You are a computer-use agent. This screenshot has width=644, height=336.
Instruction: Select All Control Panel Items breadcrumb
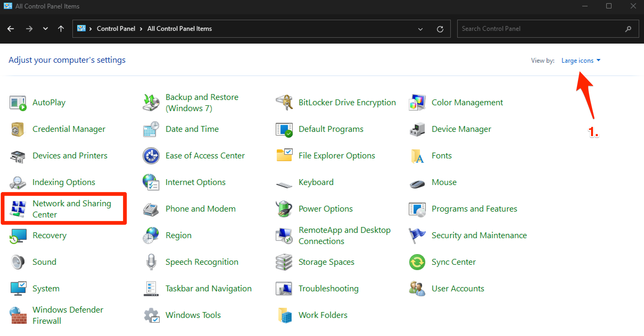pos(180,29)
